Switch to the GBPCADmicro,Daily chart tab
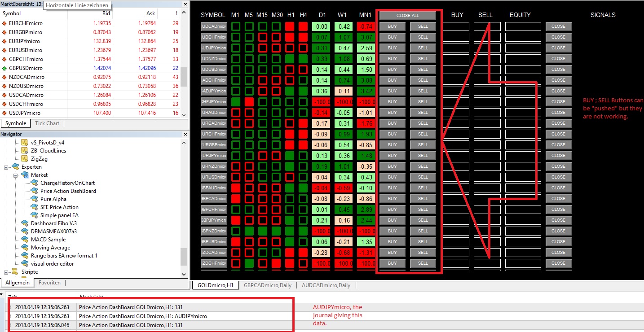The width and height of the screenshot is (644, 332). [267, 285]
